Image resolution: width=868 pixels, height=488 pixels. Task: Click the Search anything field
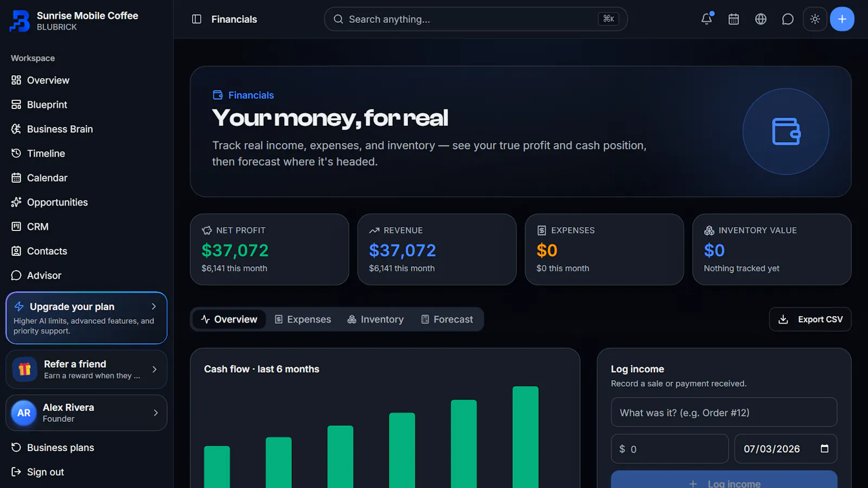(x=476, y=19)
